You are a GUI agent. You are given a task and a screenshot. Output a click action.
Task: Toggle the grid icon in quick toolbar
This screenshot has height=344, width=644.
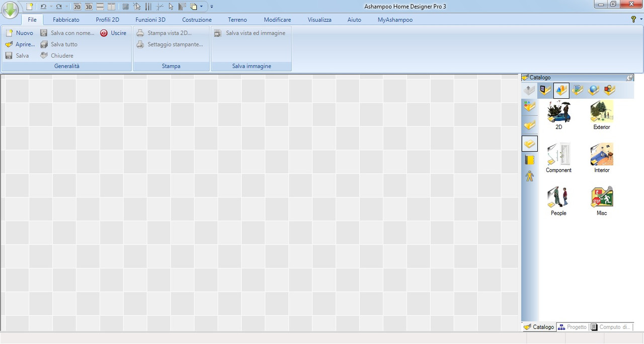126,7
